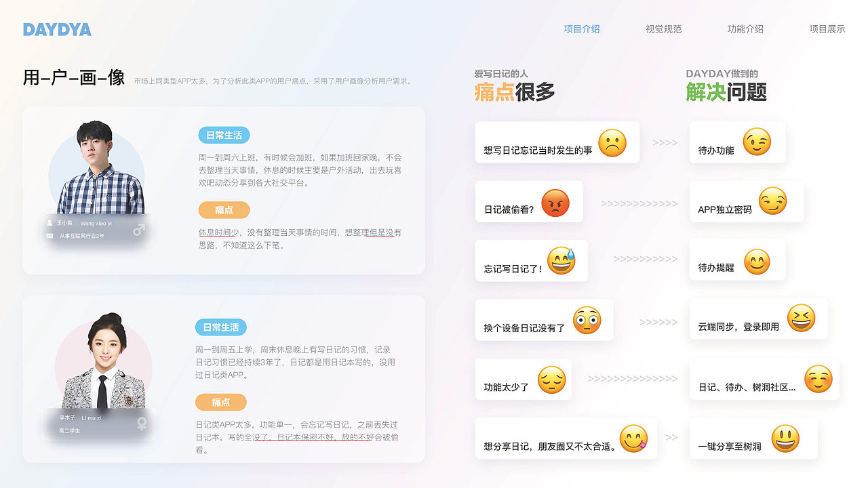
Task: Click the flushed emoji on "换个设备日记没有了"
Action: tap(587, 319)
